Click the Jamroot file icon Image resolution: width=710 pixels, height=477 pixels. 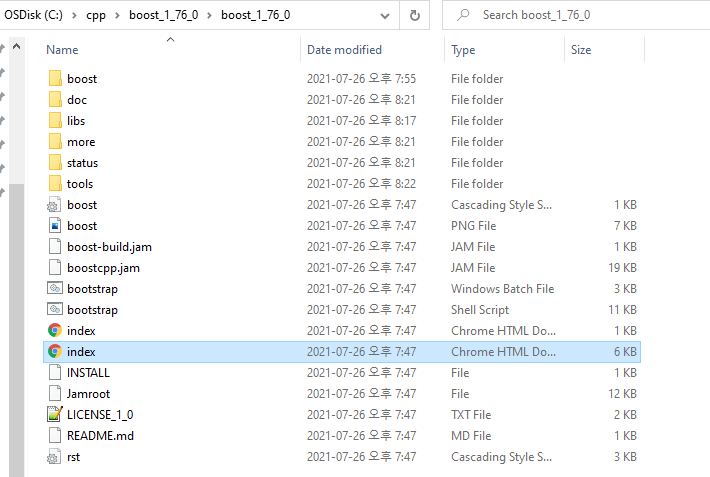(x=55, y=393)
